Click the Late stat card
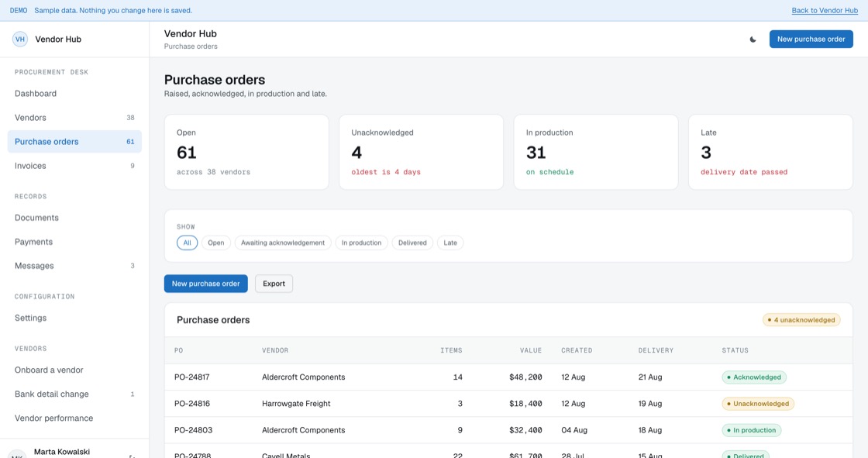The width and height of the screenshot is (868, 458). pyautogui.click(x=770, y=153)
